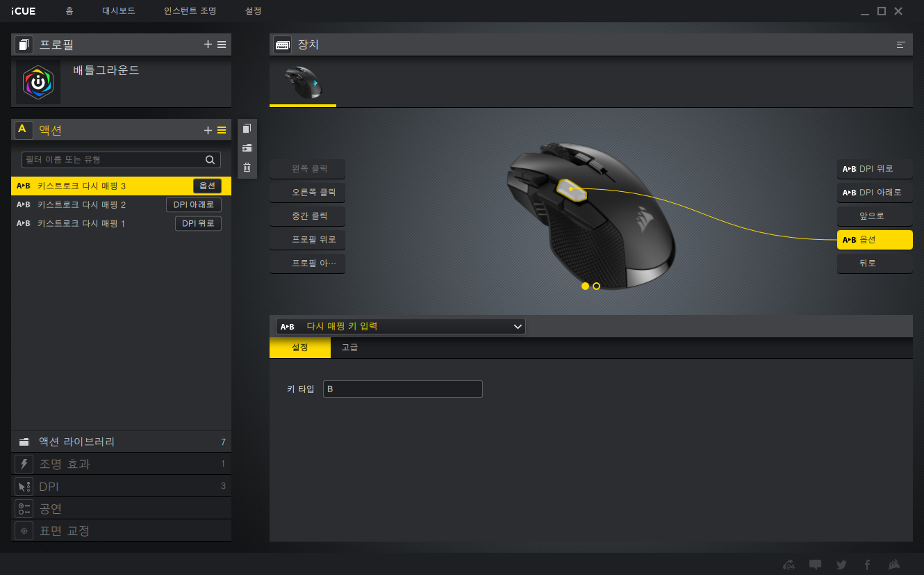Open the Facebook icon in footer
924x575 pixels.
[x=867, y=565]
